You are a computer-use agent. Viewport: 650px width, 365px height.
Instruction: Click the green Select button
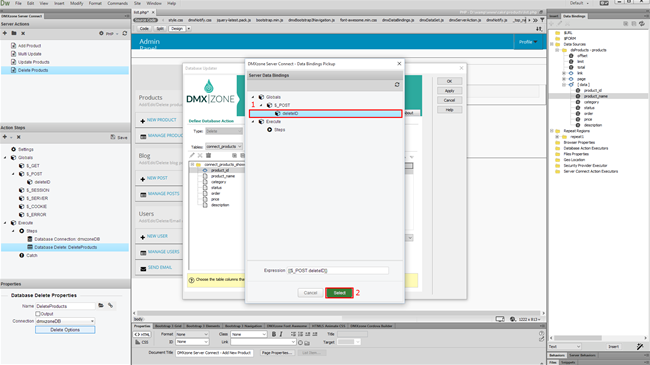click(x=340, y=293)
